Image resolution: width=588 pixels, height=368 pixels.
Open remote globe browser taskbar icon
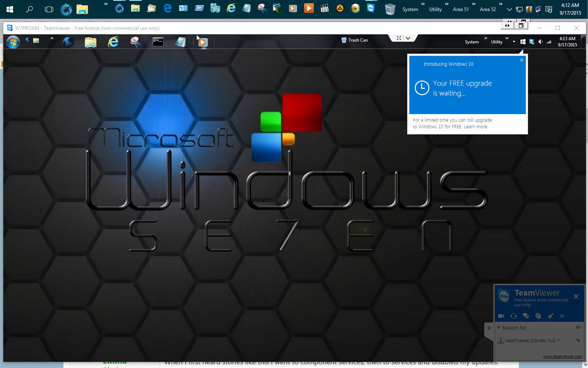(x=68, y=42)
